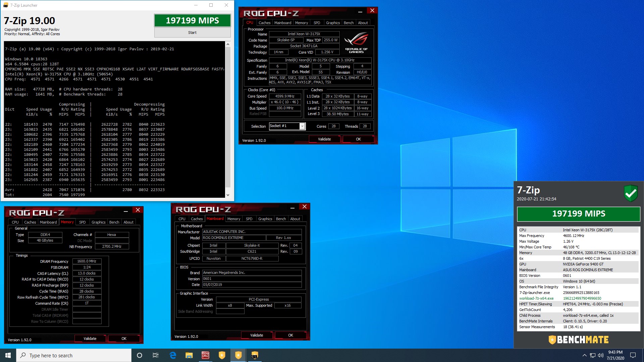Open Mainboard tab in top CPU-Z window

click(x=283, y=23)
